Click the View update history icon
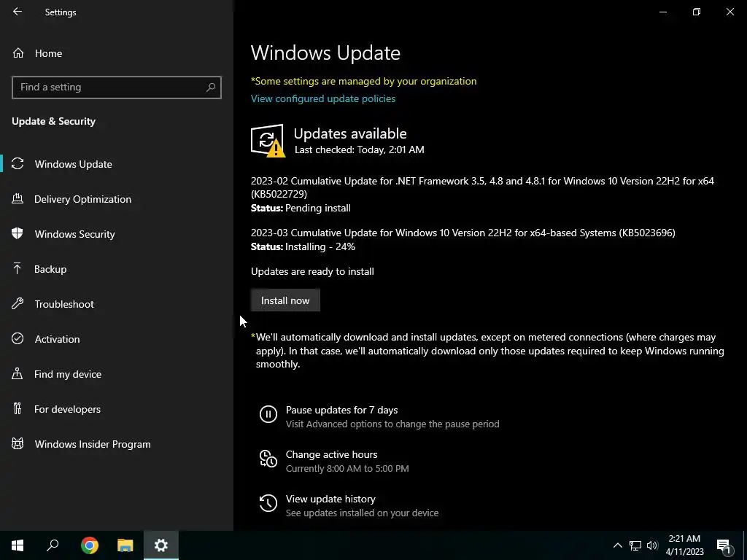This screenshot has width=747, height=560. pyautogui.click(x=268, y=503)
